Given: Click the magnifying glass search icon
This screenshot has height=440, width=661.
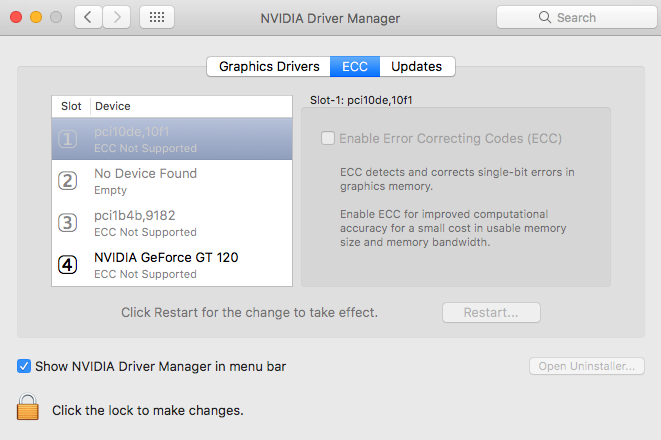Looking at the screenshot, I should (545, 17).
